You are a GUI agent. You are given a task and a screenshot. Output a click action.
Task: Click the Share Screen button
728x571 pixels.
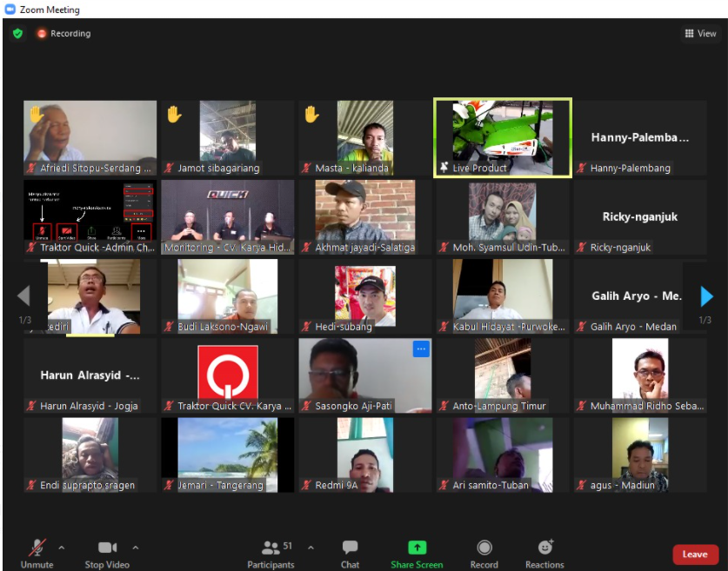(417, 548)
